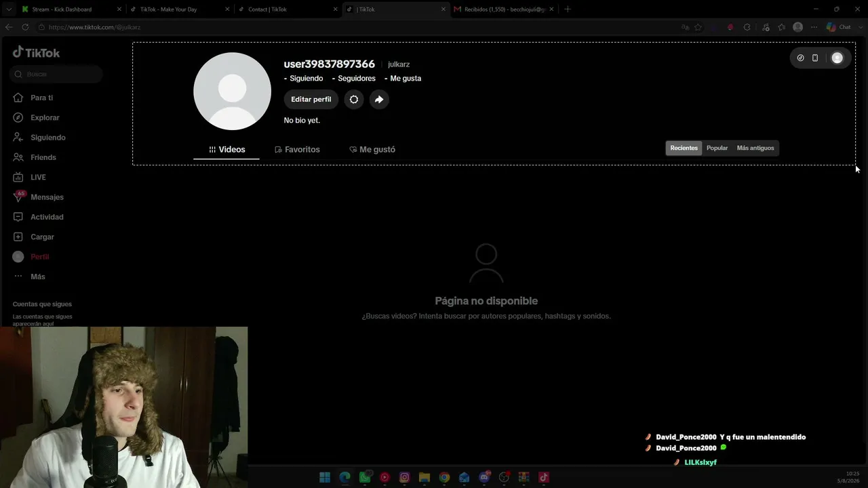Focus the Buscar search field

(57, 74)
